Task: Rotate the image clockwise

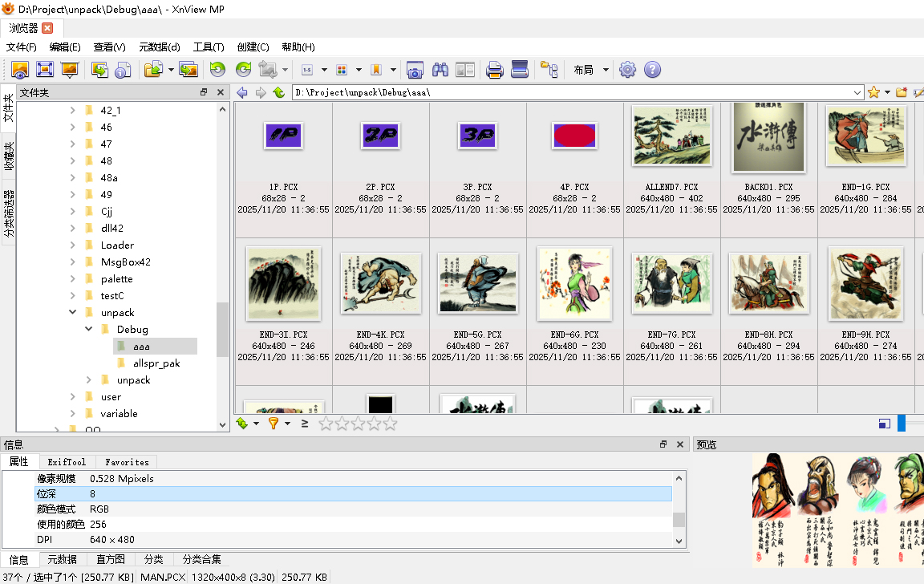Action: point(243,70)
